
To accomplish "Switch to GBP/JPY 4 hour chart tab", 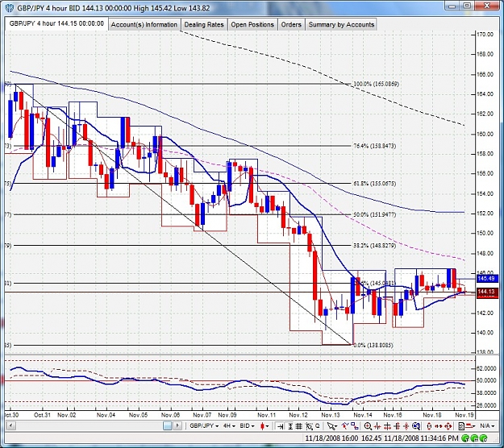I will click(56, 23).
